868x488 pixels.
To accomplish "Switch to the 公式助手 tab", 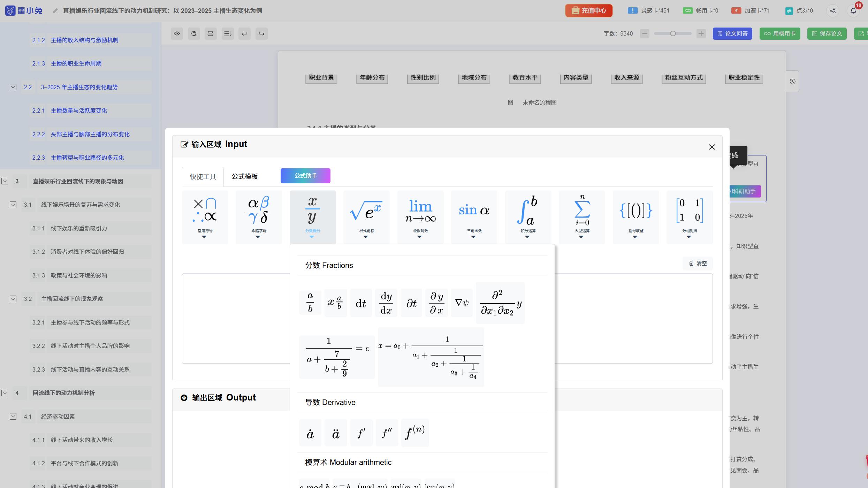I will 305,176.
